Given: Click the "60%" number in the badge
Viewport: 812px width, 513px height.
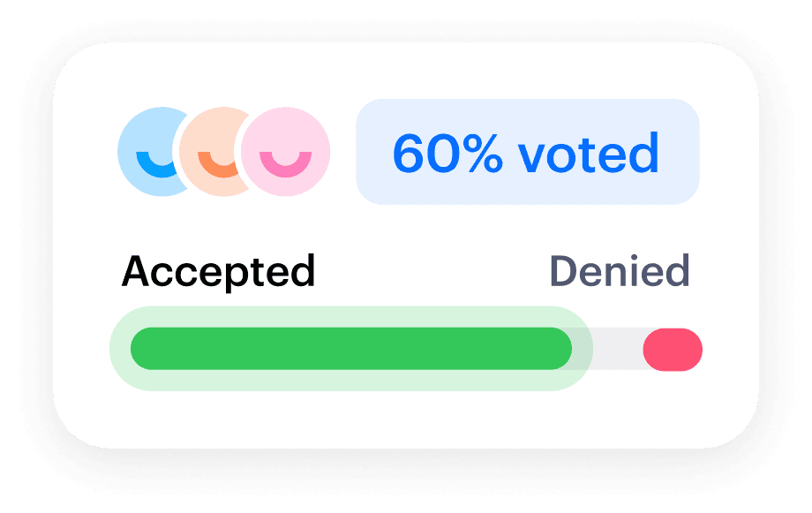Looking at the screenshot, I should [x=448, y=154].
